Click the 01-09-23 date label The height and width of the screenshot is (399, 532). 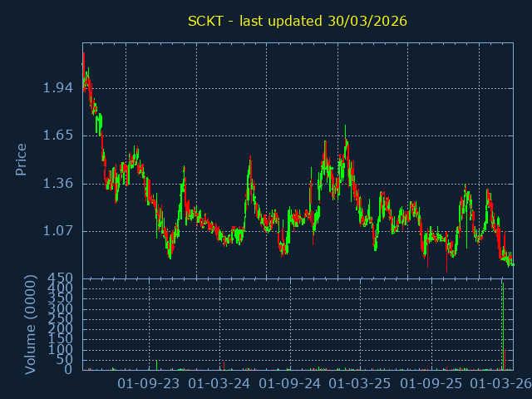pyautogui.click(x=149, y=384)
